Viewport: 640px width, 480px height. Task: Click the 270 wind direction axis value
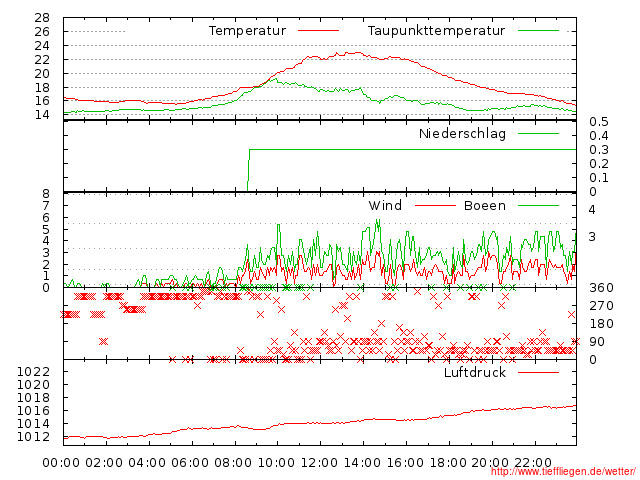pyautogui.click(x=601, y=306)
